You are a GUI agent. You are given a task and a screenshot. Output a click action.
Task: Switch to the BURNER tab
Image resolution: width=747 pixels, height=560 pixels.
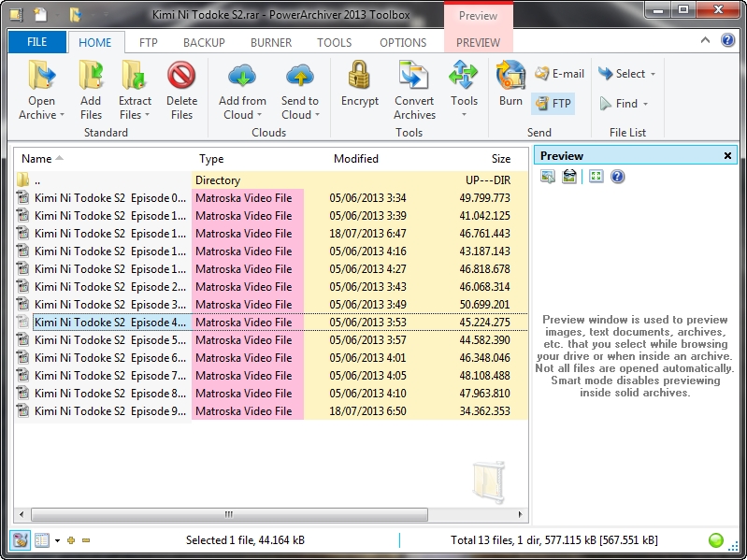coord(271,42)
